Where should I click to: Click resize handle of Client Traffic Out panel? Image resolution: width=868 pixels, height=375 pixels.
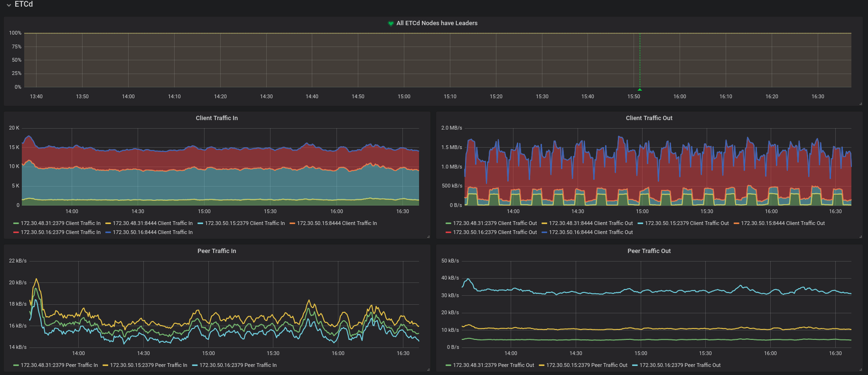tap(860, 236)
